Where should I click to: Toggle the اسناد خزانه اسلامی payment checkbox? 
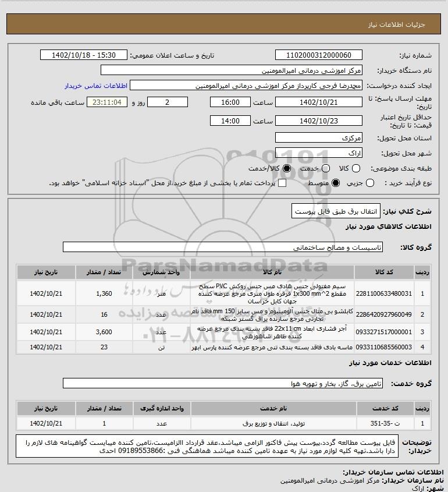coord(282,183)
